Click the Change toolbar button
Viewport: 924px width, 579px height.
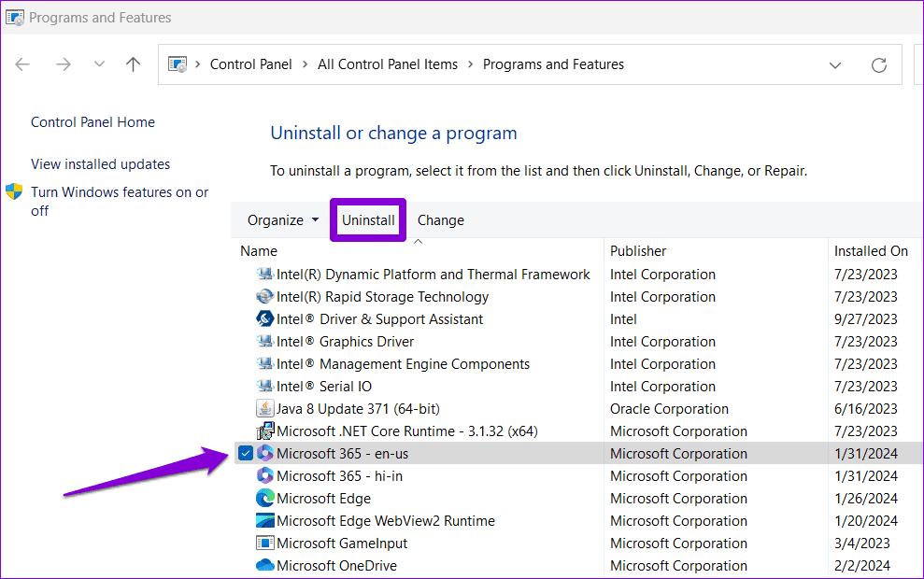click(441, 220)
